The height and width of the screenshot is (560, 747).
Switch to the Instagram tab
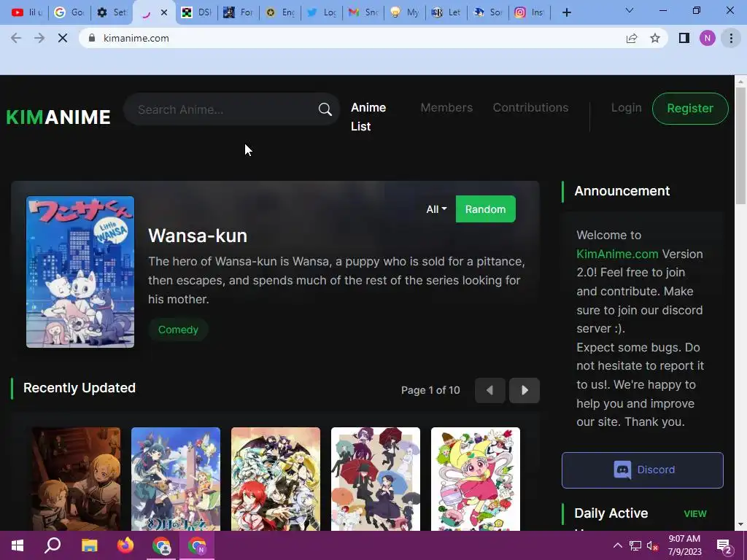pyautogui.click(x=530, y=12)
